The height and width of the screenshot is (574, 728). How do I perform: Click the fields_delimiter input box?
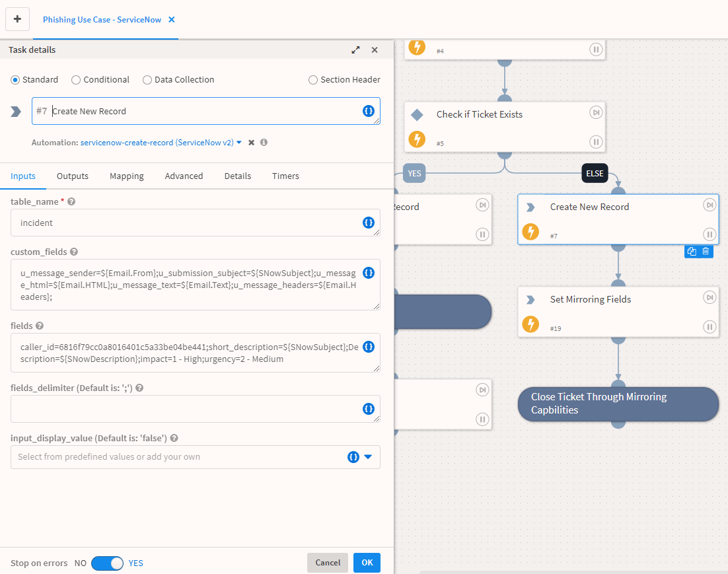185,409
